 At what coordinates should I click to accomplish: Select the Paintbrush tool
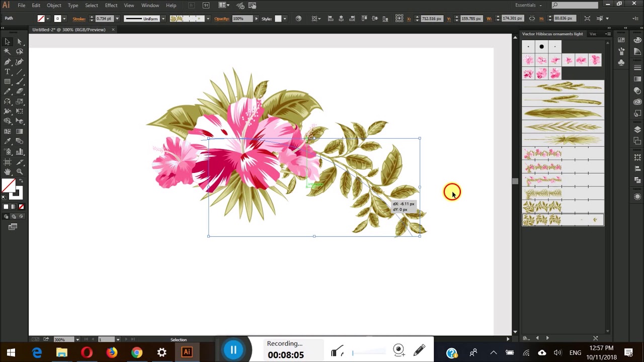tap(20, 81)
